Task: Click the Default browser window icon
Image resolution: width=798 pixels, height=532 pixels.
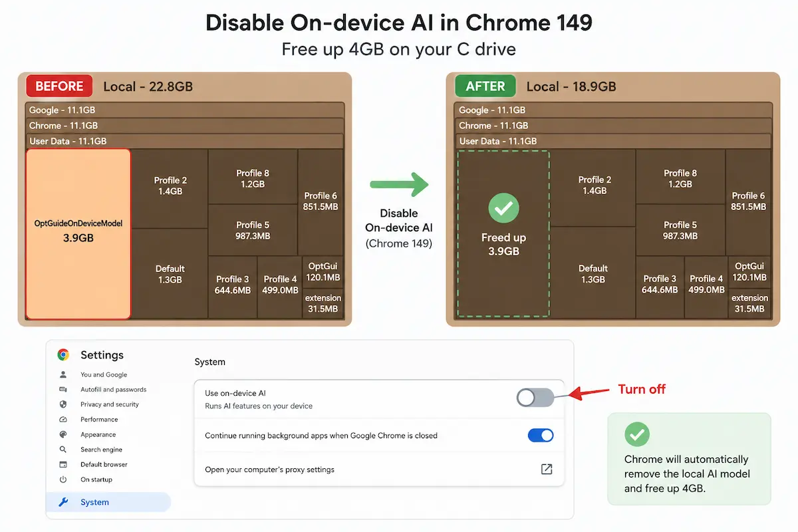Action: 63,464
